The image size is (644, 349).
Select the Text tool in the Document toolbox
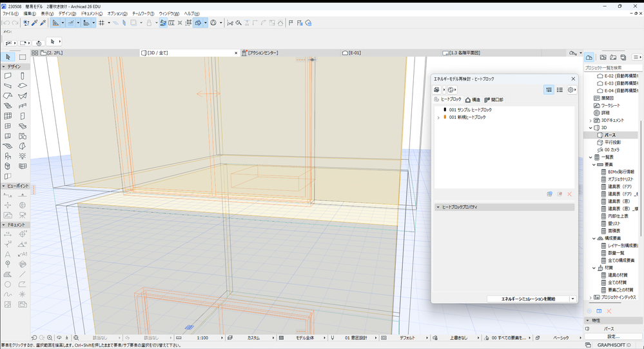8,254
